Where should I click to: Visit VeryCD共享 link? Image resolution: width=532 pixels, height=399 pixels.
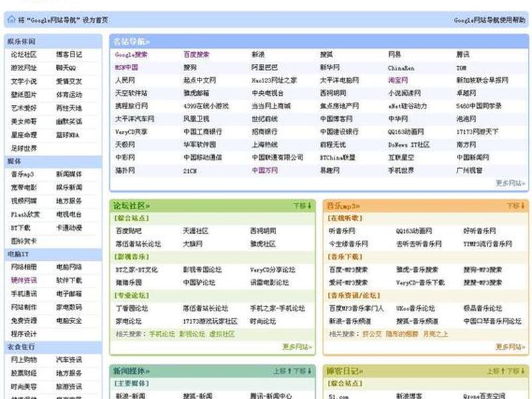(x=131, y=132)
